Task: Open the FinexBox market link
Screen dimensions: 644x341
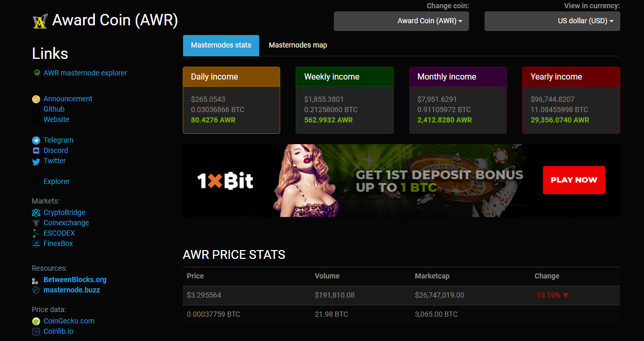Action: tap(58, 243)
